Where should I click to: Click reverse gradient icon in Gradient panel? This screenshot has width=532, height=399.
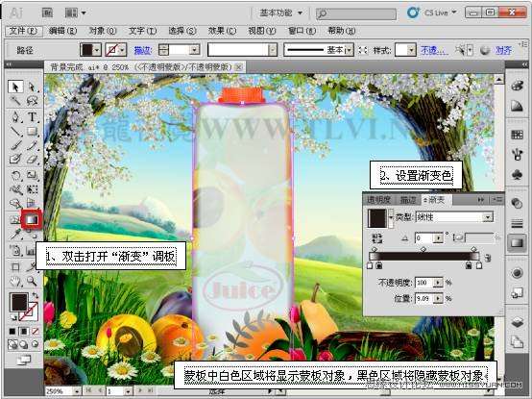click(377, 237)
